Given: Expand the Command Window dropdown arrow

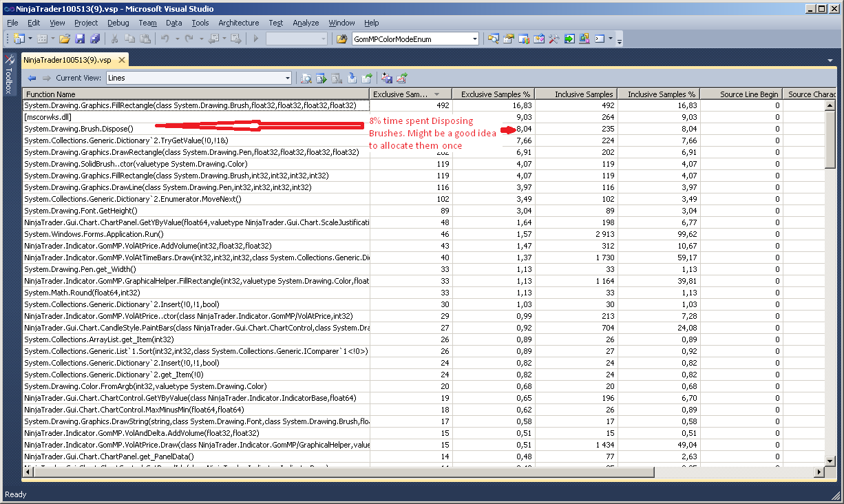Looking at the screenshot, I should tap(611, 39).
